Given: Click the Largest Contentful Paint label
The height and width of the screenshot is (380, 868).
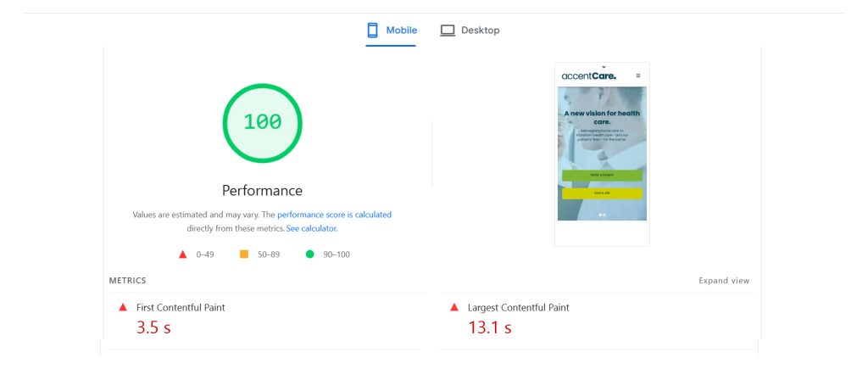Looking at the screenshot, I should point(518,307).
